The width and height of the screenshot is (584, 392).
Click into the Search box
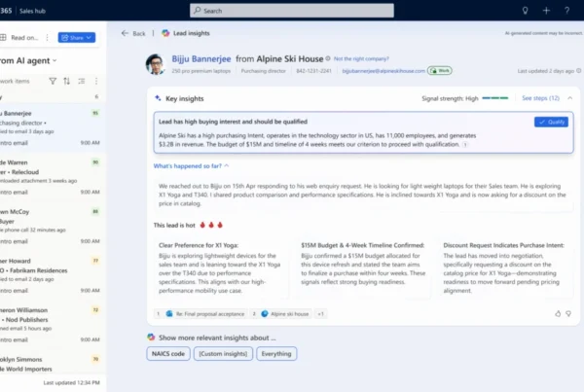[x=292, y=11]
